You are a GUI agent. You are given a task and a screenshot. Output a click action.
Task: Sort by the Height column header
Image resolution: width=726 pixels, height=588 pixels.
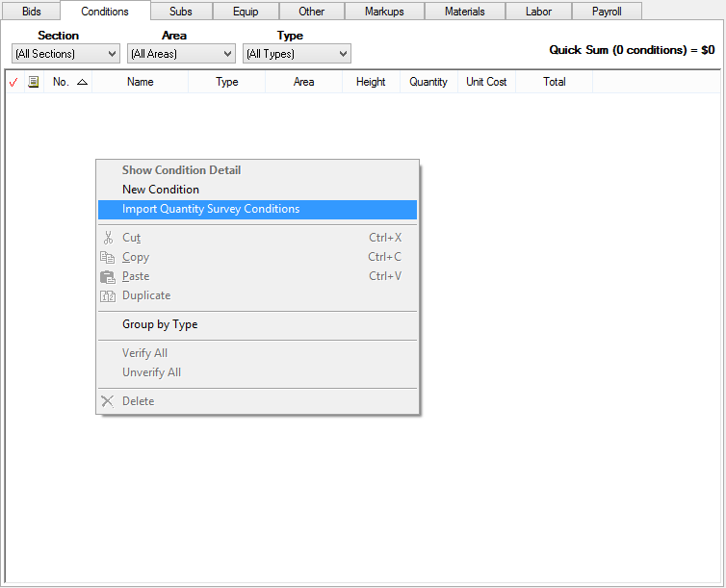[371, 82]
